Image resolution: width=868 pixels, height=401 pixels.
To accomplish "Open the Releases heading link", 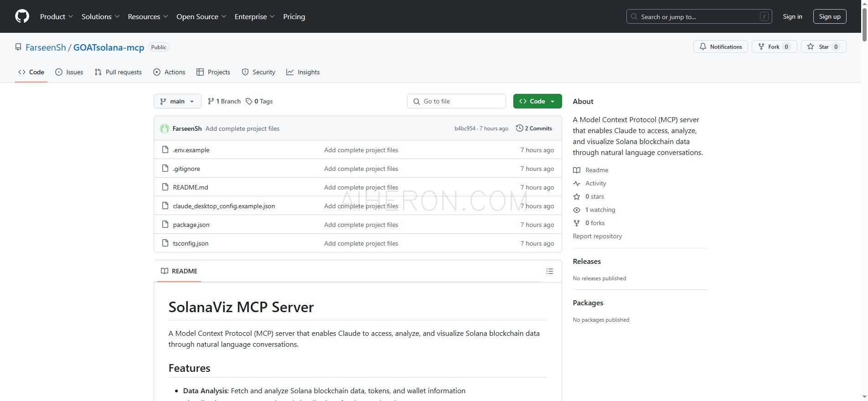I will 587,261.
